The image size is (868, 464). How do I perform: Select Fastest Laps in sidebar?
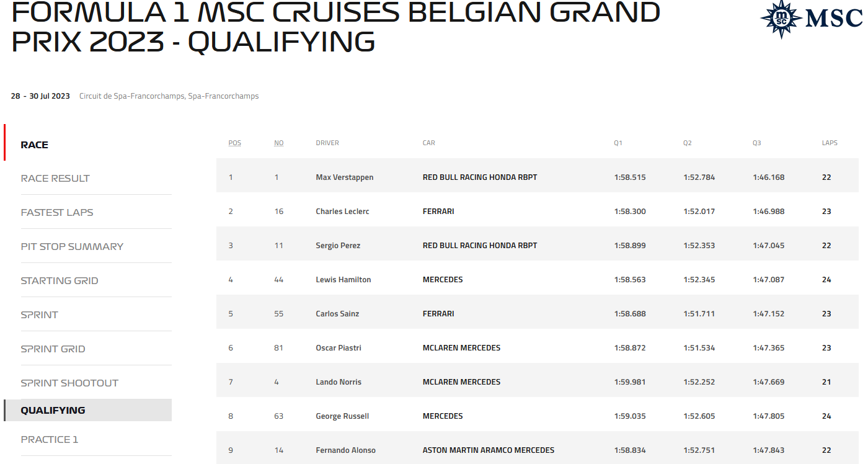coord(57,212)
